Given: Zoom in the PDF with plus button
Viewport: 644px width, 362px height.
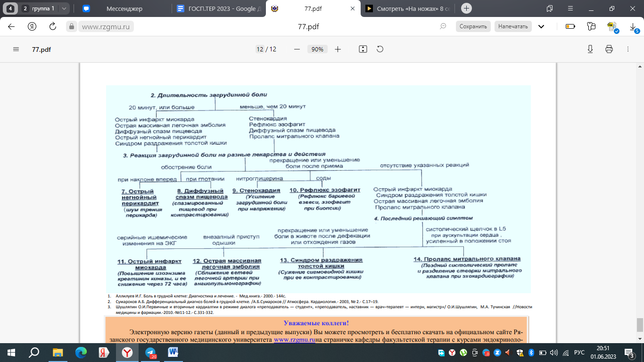Looking at the screenshot, I should (x=338, y=49).
